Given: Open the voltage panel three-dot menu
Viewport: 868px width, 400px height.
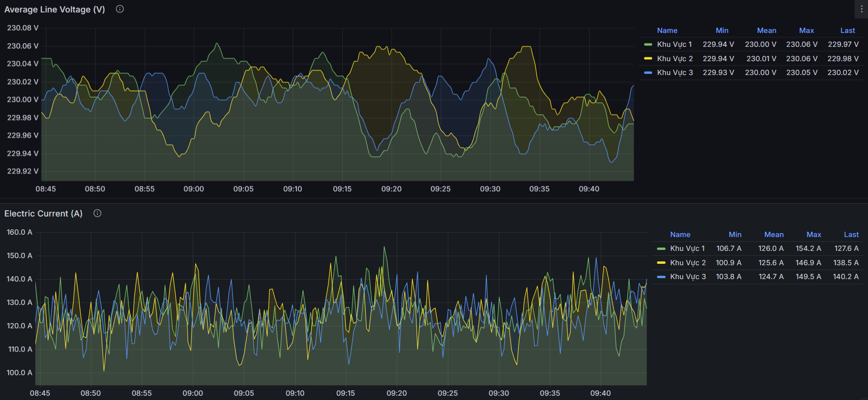Looking at the screenshot, I should (x=861, y=9).
